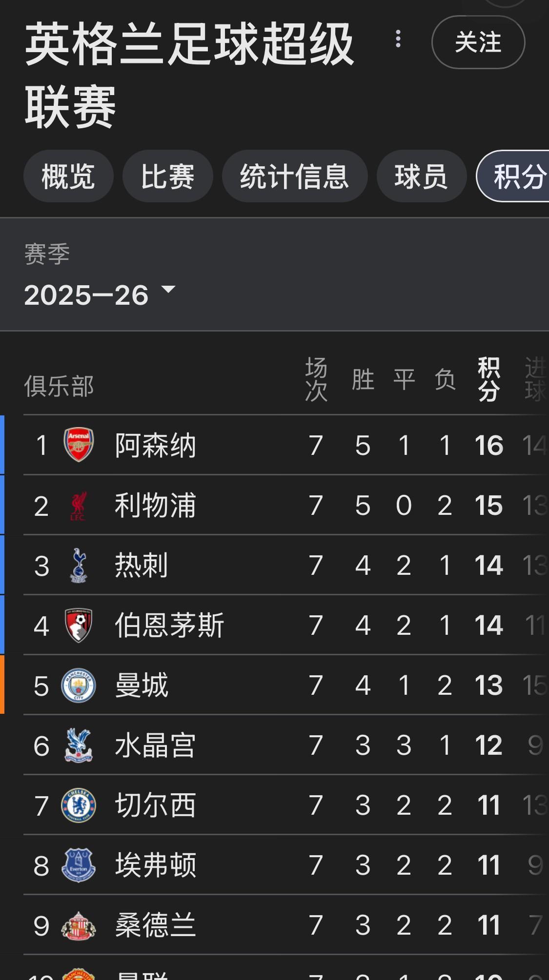The height and width of the screenshot is (980, 549).
Task: Open the 利物浦 team link
Action: [x=155, y=506]
